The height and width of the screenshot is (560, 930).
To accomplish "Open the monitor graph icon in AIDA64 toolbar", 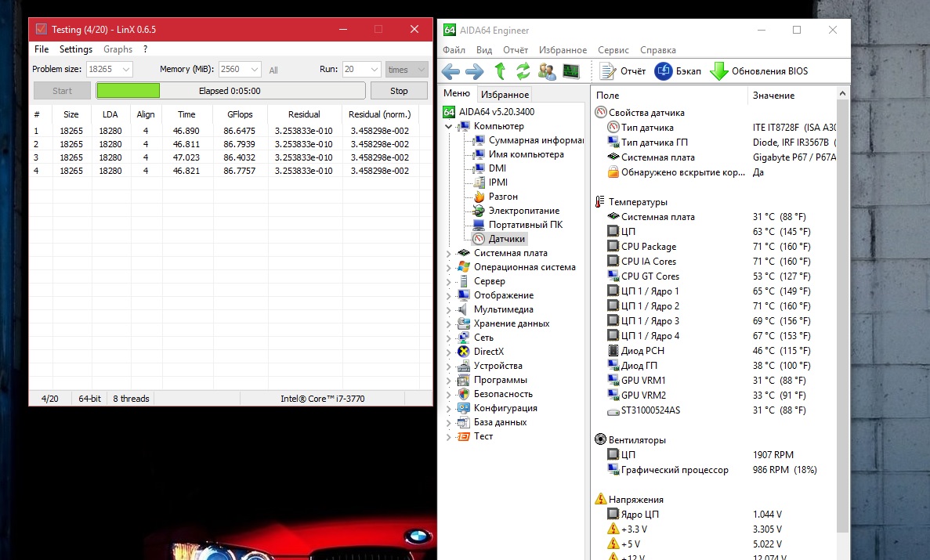I will (x=571, y=71).
